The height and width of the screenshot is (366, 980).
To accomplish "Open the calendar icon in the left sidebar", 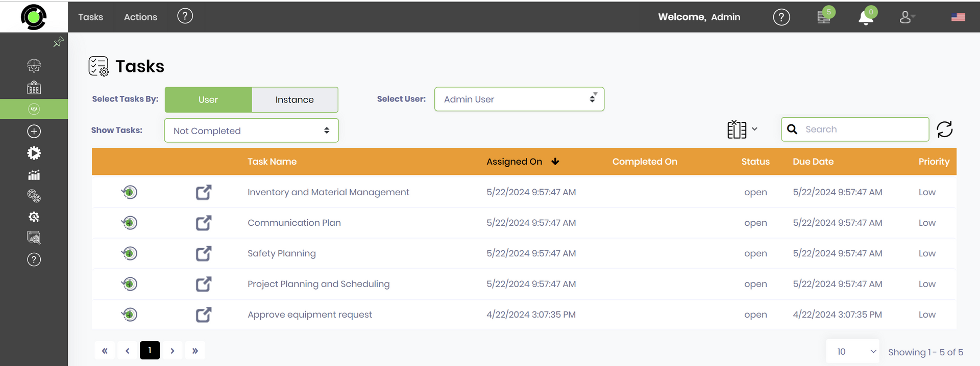I will 34,88.
